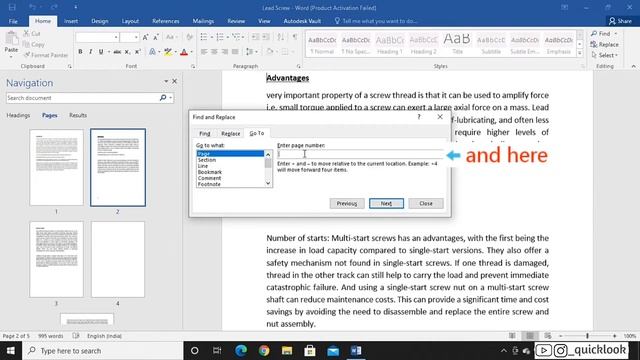The width and height of the screenshot is (640, 360).
Task: Select the Format Painter tool
Action: [46, 55]
